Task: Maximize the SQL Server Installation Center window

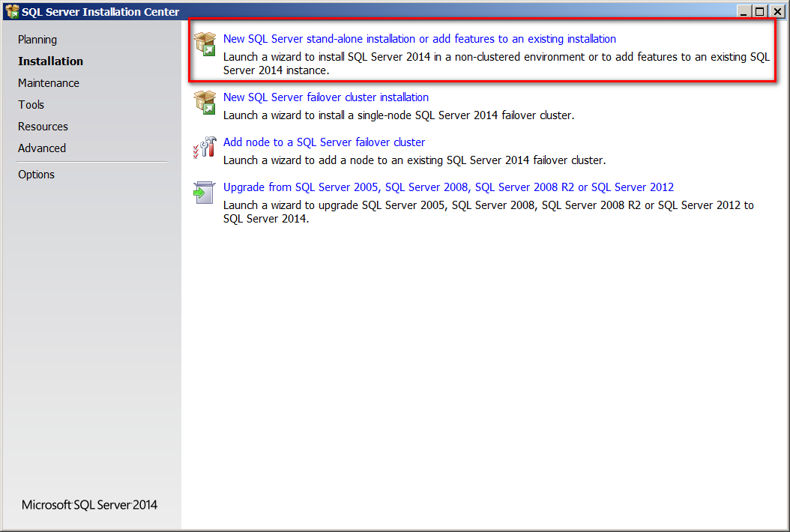Action: [759, 11]
